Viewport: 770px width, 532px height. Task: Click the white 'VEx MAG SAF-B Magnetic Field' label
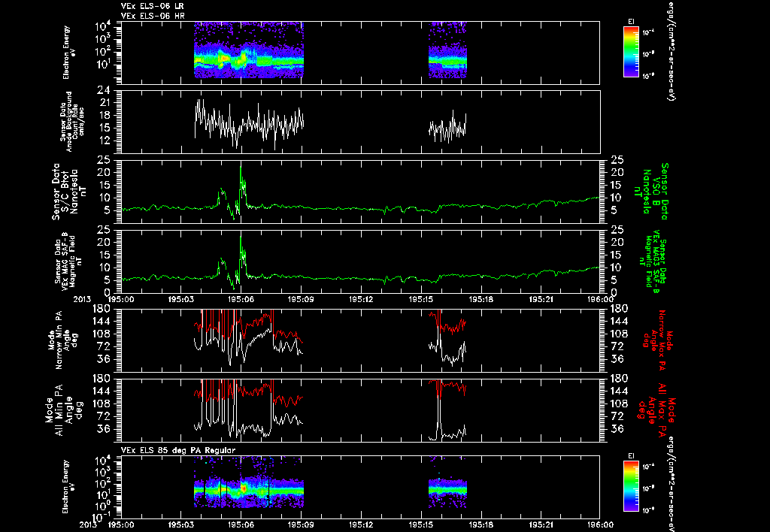pyautogui.click(x=68, y=261)
